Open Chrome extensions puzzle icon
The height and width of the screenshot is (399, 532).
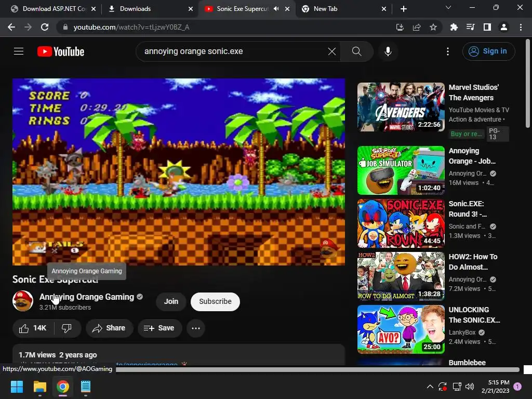[x=454, y=27]
